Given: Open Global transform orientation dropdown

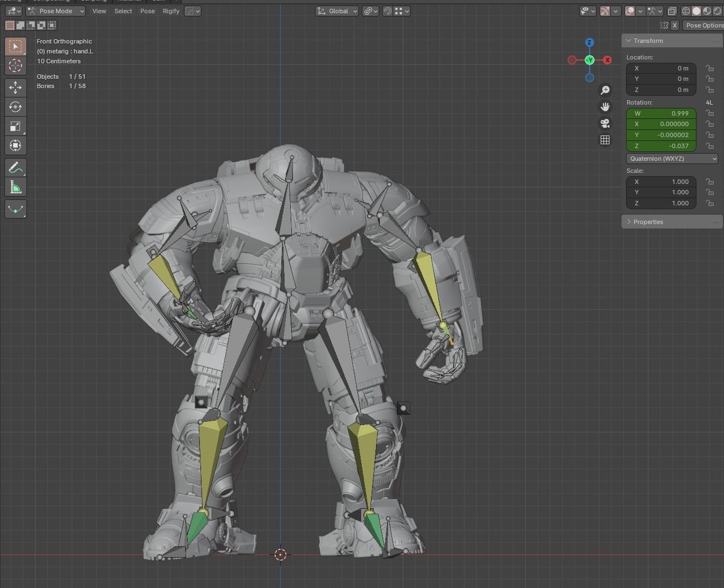Looking at the screenshot, I should pyautogui.click(x=337, y=11).
